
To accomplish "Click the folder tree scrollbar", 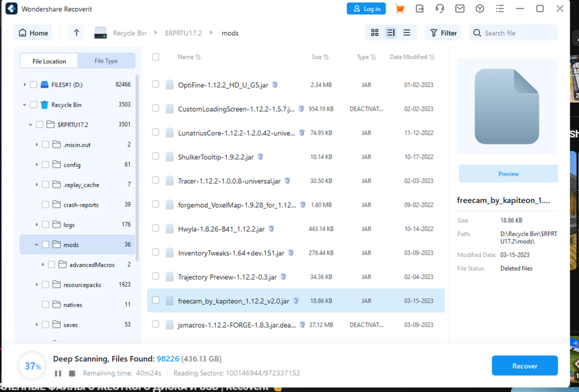I will (137, 168).
